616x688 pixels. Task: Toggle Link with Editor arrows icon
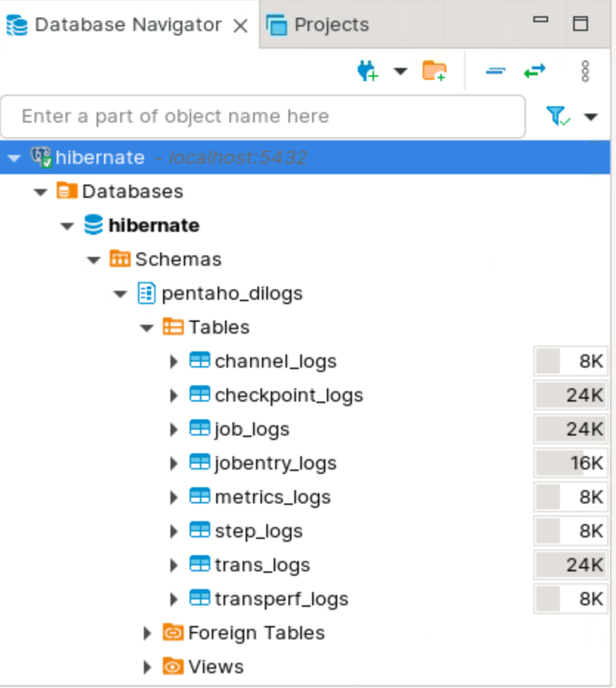click(534, 71)
